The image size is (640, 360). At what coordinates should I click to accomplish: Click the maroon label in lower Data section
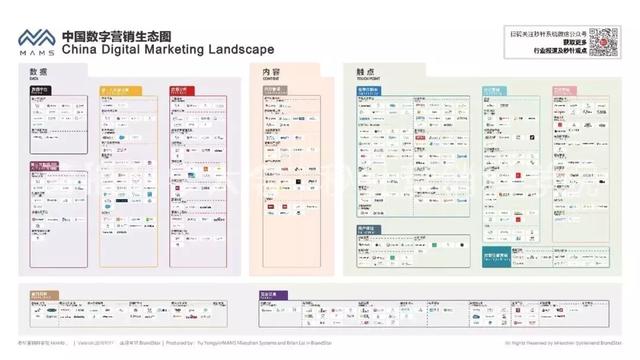[44, 166]
